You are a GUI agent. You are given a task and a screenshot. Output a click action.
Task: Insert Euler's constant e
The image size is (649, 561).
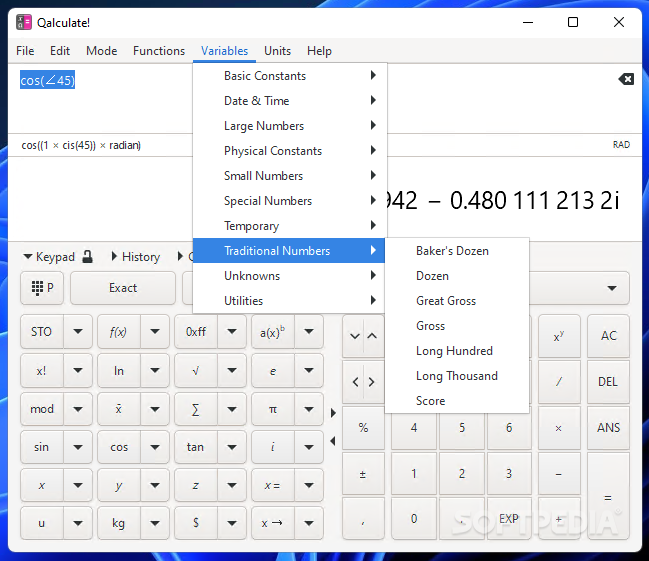[273, 371]
